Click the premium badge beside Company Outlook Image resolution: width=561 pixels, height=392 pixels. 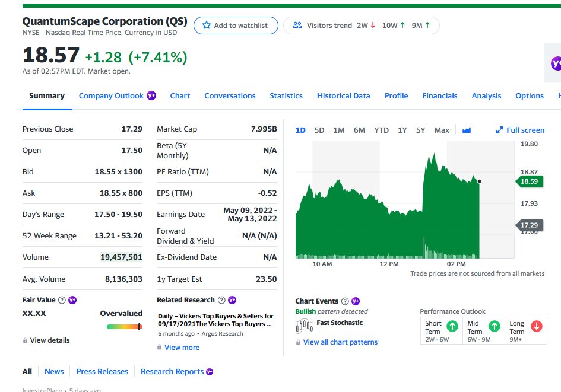pyautogui.click(x=151, y=95)
